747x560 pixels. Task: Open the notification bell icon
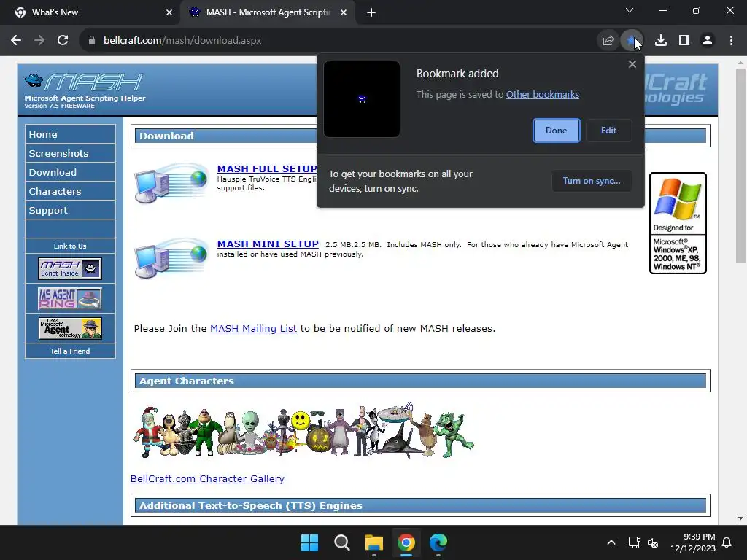[x=727, y=542]
